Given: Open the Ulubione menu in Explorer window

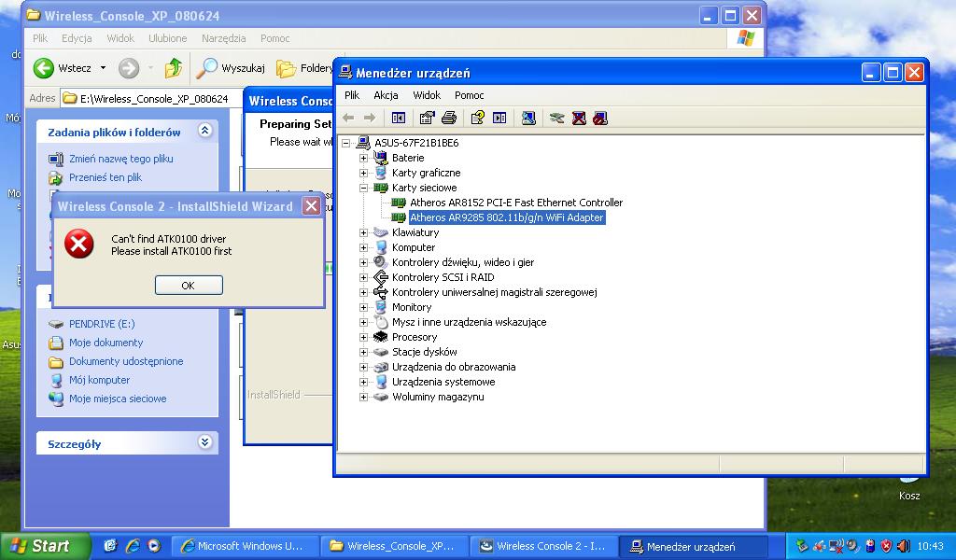Looking at the screenshot, I should [168, 38].
